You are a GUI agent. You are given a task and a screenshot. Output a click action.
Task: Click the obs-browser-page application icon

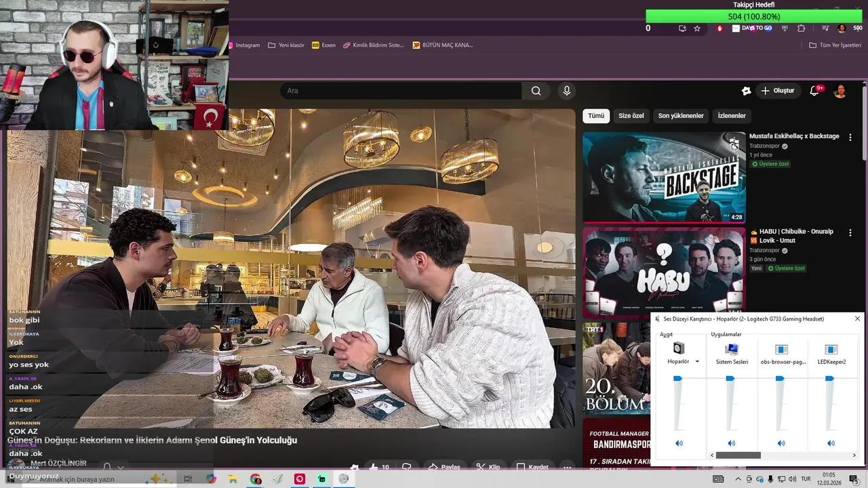(781, 349)
